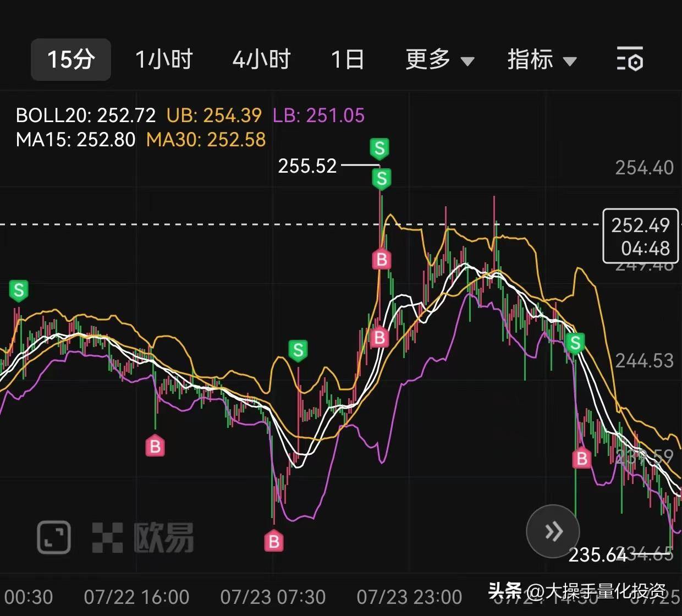This screenshot has height=616, width=682.
Task: Tap the MA15: 252.80 label
Action: 75,140
